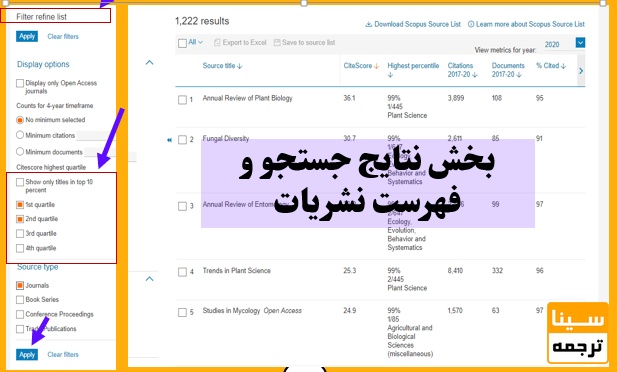Open Learn more about Scopus Source List
Screen dimensions: 617x372
point(526,24)
